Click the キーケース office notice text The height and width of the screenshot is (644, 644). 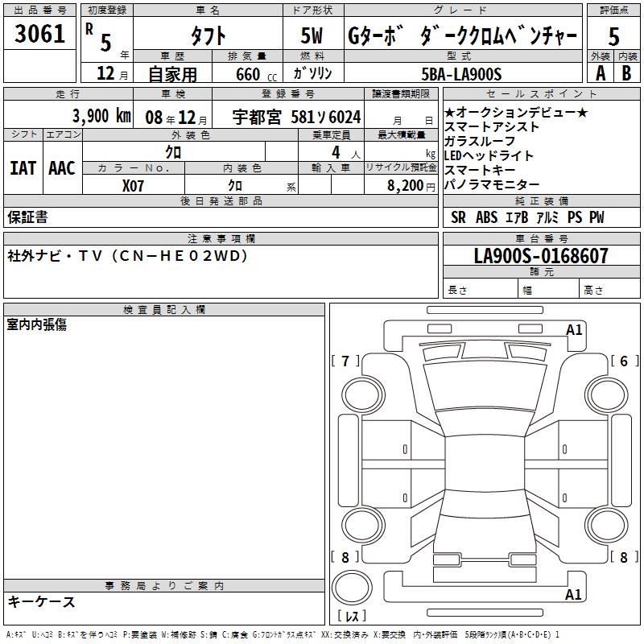[x=41, y=602]
